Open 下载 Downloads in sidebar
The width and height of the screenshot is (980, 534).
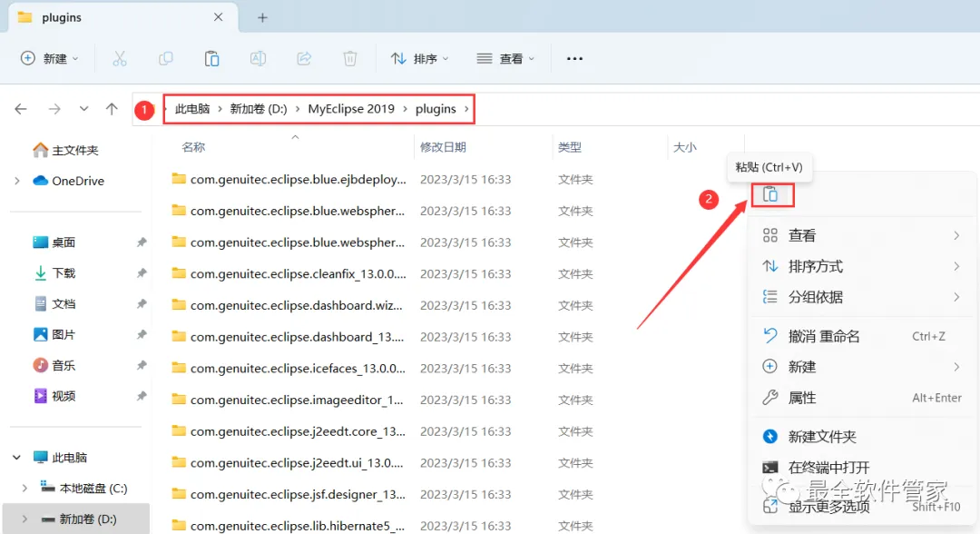click(54, 272)
